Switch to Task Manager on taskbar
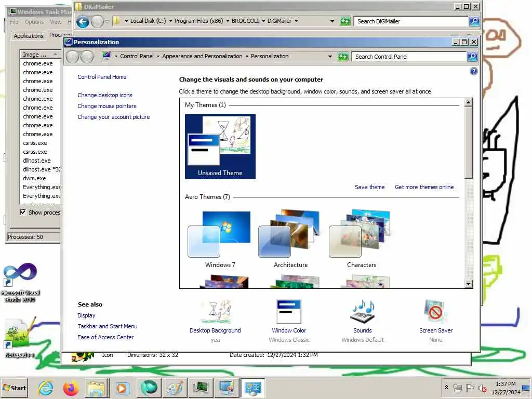The height and width of the screenshot is (399, 532). (x=201, y=388)
